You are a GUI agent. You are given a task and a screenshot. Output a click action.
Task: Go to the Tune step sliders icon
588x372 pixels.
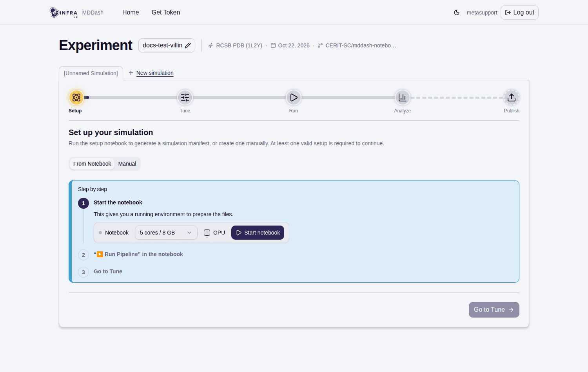pos(185,98)
